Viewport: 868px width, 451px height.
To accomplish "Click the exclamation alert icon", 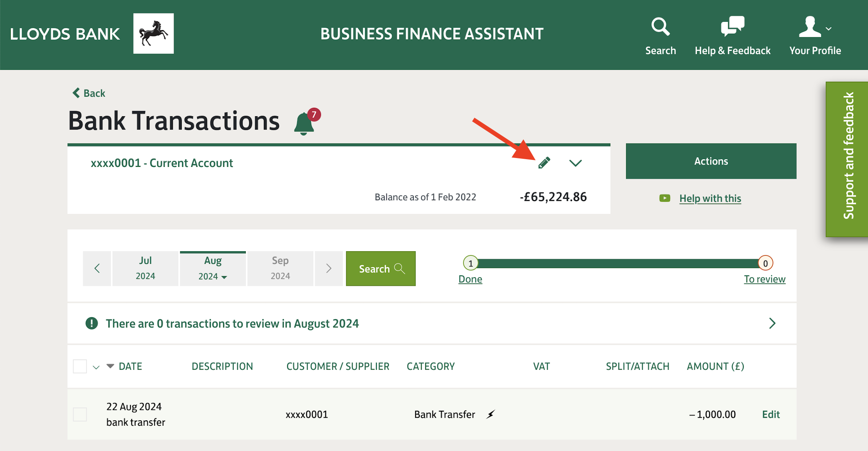I will pyautogui.click(x=92, y=323).
